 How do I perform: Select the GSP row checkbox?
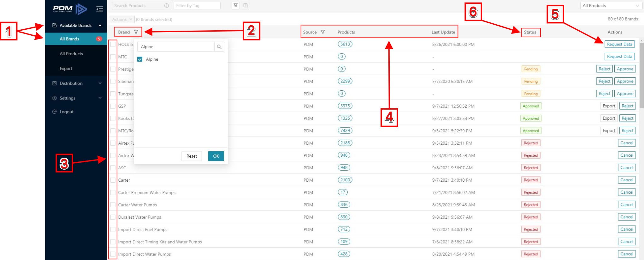pos(113,106)
